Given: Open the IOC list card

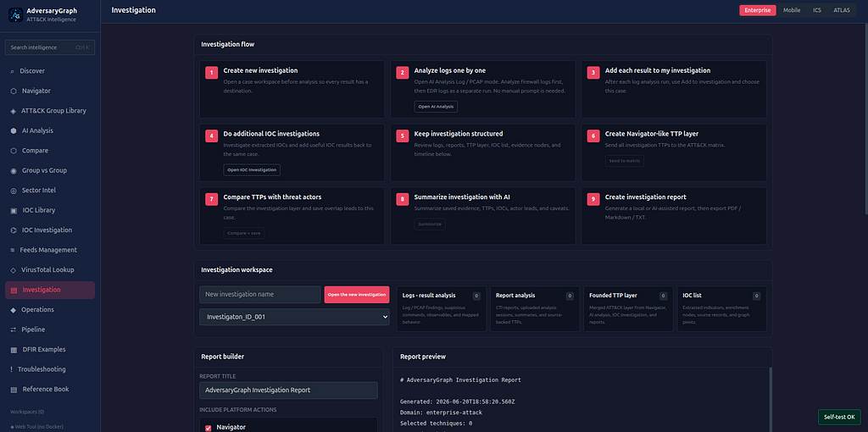Looking at the screenshot, I should [722, 308].
